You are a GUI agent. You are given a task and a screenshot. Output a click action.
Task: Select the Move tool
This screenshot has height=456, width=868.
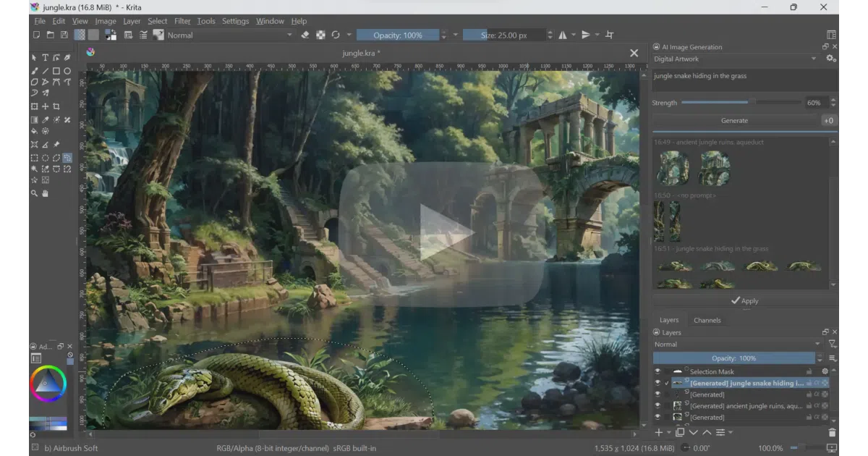[x=45, y=106]
